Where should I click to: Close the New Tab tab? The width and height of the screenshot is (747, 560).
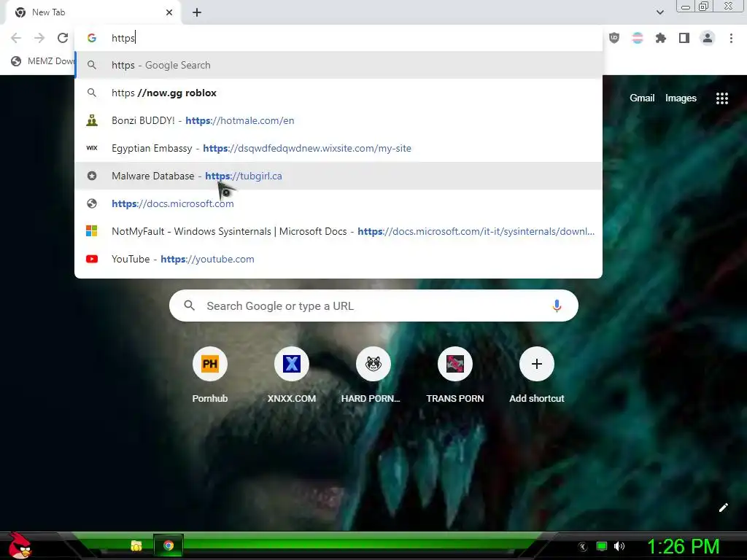169,12
